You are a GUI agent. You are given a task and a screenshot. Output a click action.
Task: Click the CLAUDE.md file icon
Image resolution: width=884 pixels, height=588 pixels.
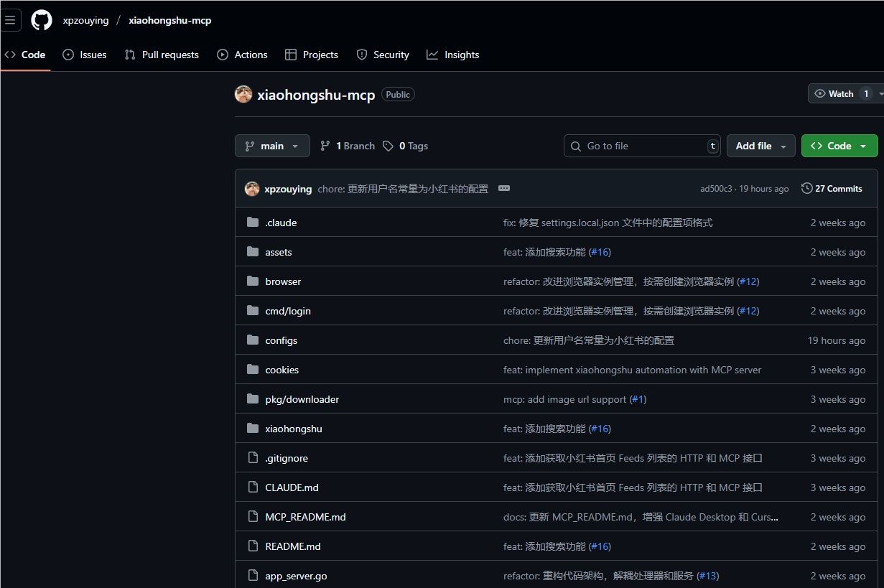pyautogui.click(x=253, y=487)
